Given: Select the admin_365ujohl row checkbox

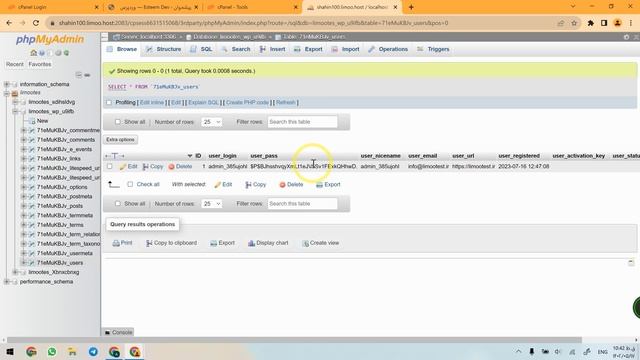Looking at the screenshot, I should [109, 167].
